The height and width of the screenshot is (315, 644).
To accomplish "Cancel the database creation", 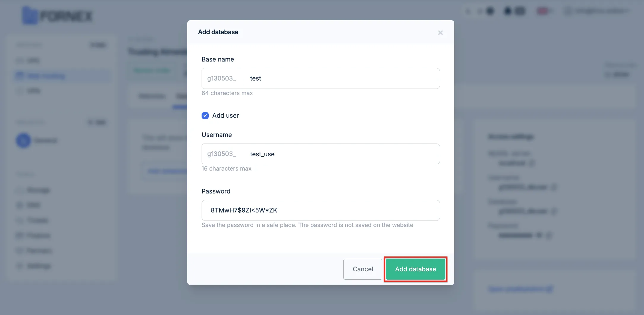I will pos(363,269).
